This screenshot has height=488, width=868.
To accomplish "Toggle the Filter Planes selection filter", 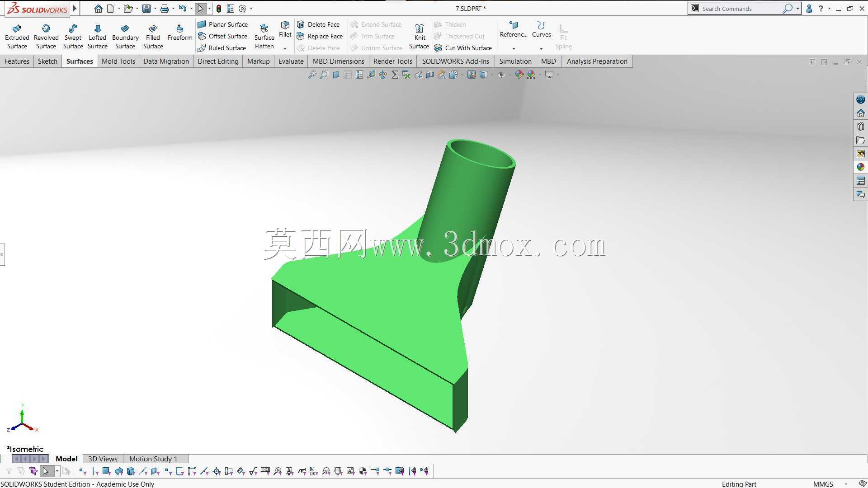I will tap(156, 471).
